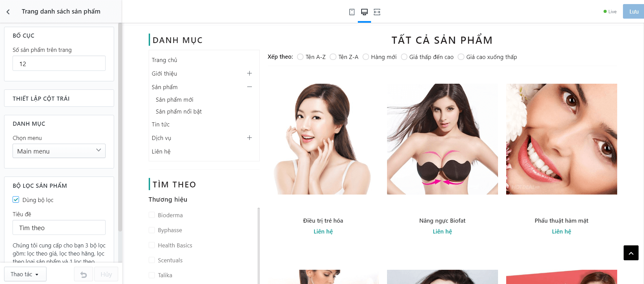Go back using the left arrow icon
The height and width of the screenshot is (284, 644).
(8, 12)
